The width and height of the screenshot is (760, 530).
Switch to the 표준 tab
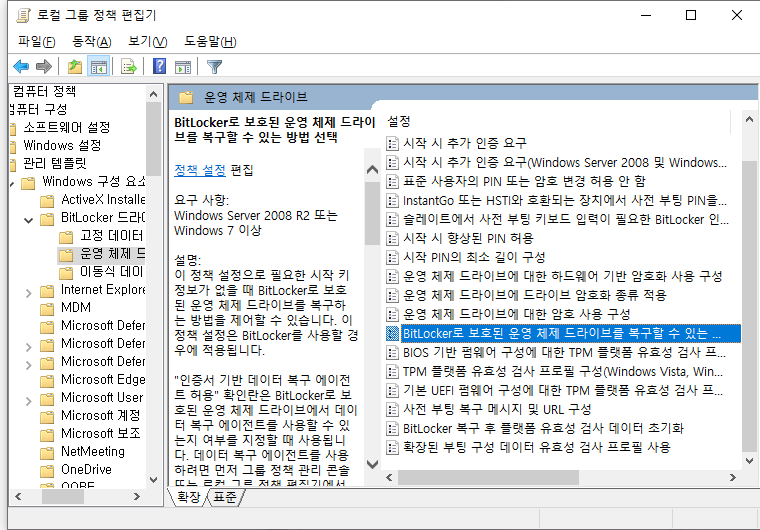[x=225, y=497]
